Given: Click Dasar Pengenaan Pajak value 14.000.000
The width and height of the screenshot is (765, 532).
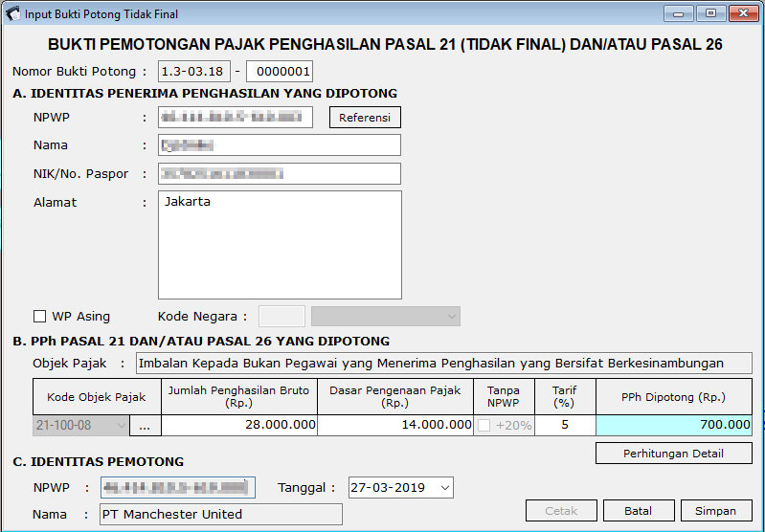Looking at the screenshot, I should (x=395, y=425).
